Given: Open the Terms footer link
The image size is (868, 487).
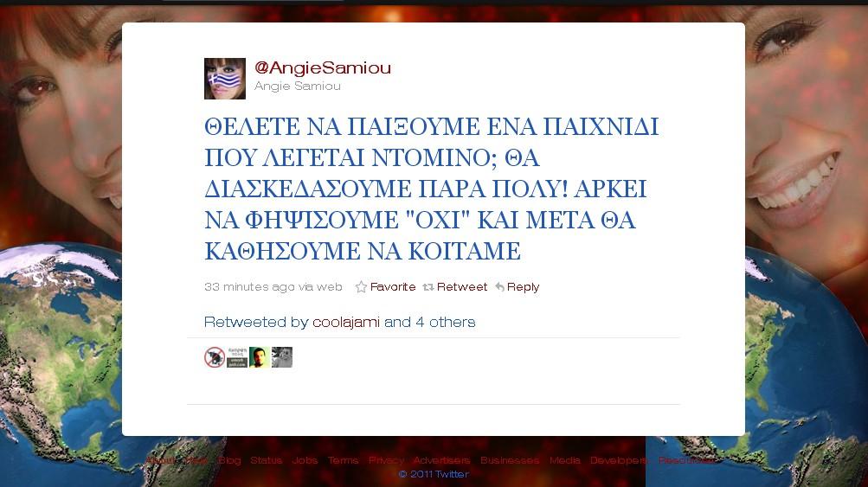Looking at the screenshot, I should point(343,460).
